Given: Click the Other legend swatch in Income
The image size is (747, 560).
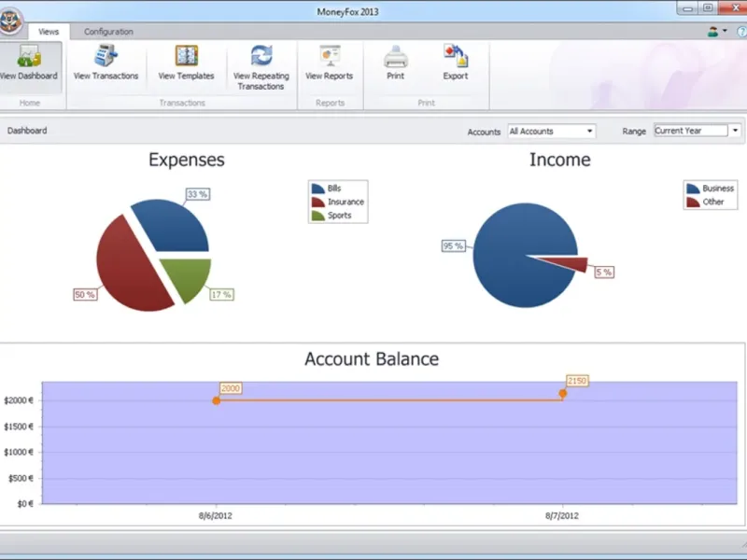Looking at the screenshot, I should [x=693, y=202].
